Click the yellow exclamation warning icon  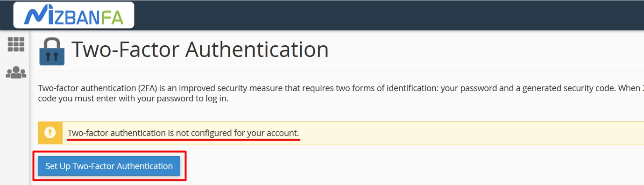tap(50, 133)
